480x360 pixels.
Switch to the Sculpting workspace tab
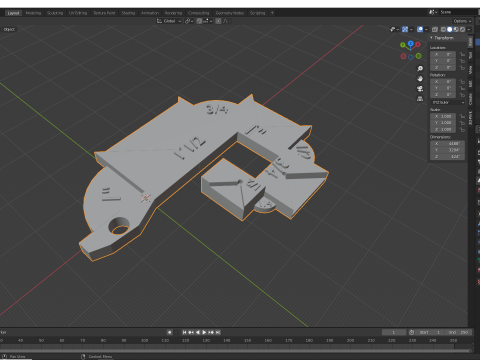(55, 13)
